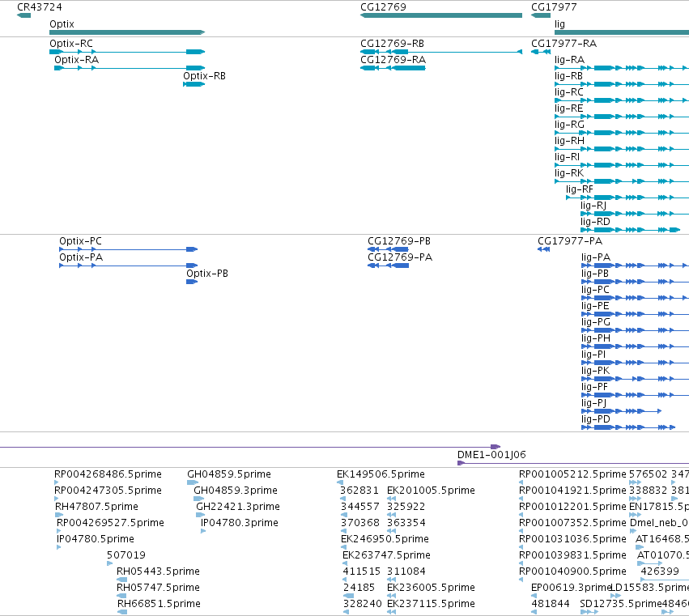Viewport: 689px width, 616px height.
Task: Click the CG12769-RA transcript label
Action: [393, 60]
